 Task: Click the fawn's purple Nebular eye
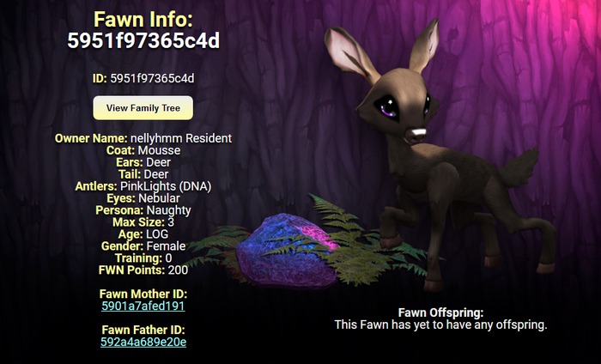(x=387, y=106)
